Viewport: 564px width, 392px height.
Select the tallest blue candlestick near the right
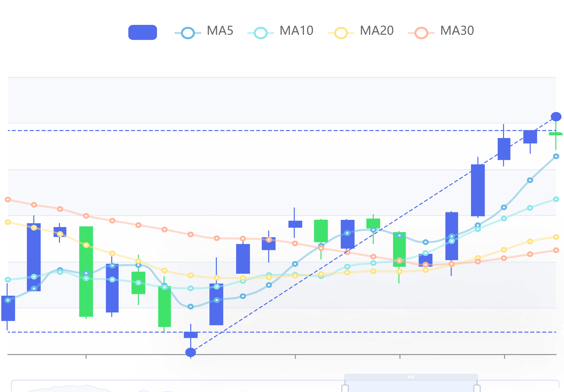click(478, 190)
